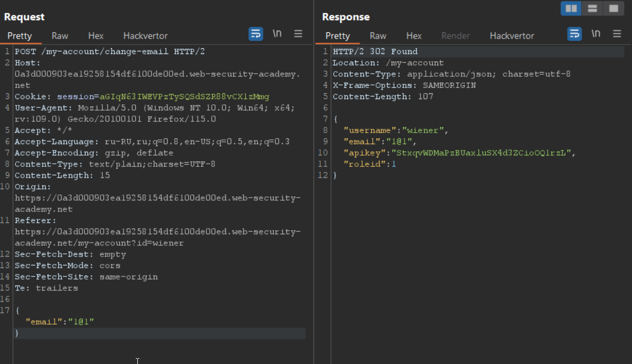
Task: Click the session cookie value in request
Action: tap(184, 97)
